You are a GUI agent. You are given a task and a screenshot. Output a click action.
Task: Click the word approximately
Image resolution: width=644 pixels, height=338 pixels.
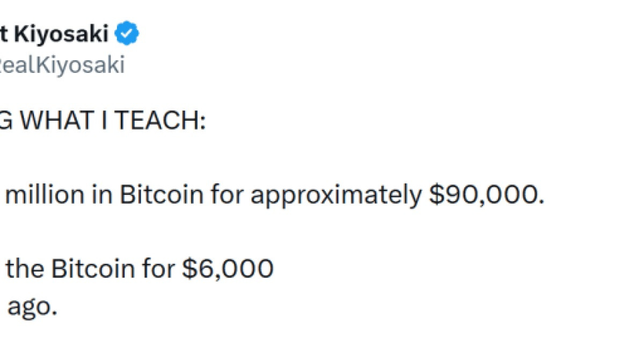(x=336, y=197)
